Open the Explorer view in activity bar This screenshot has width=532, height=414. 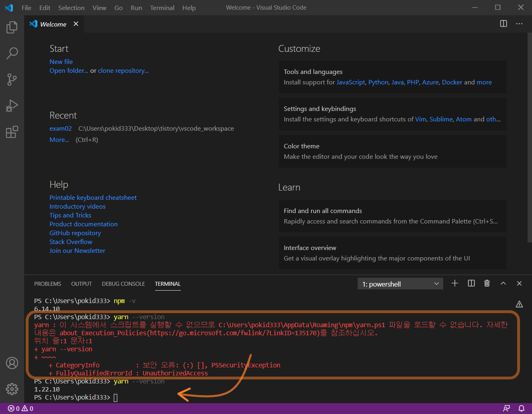[12, 27]
